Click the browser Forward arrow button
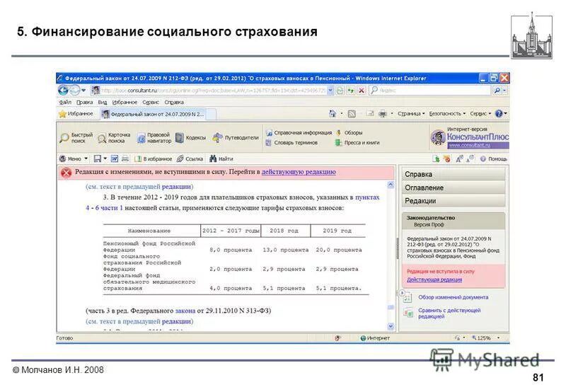Screen dimensions: 566x392 pos(74,91)
